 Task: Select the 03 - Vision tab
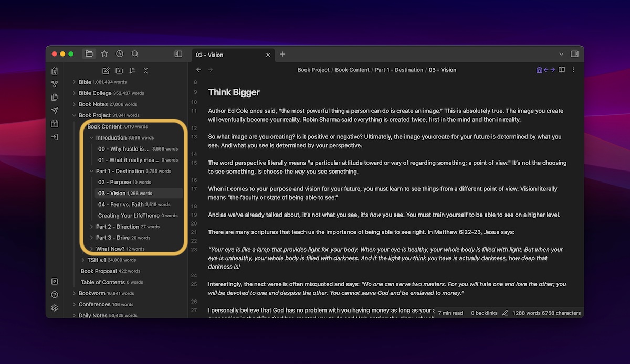point(234,55)
